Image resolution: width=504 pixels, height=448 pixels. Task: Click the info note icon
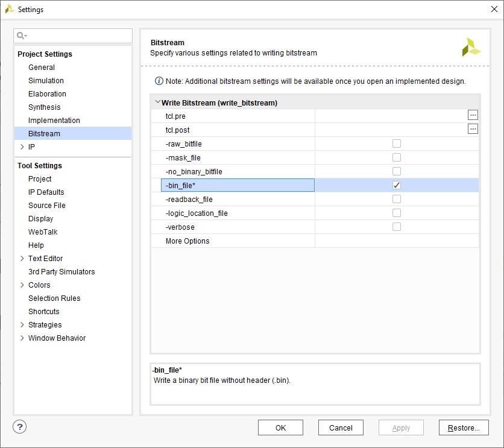159,81
